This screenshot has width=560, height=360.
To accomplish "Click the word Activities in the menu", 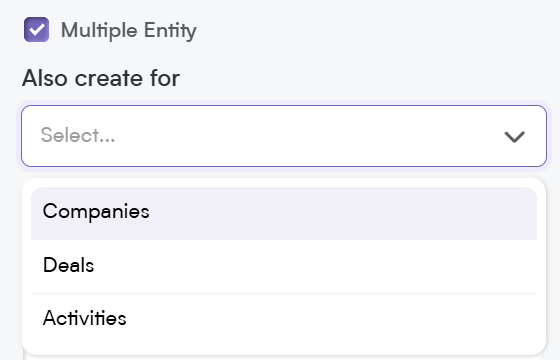I will tap(85, 318).
